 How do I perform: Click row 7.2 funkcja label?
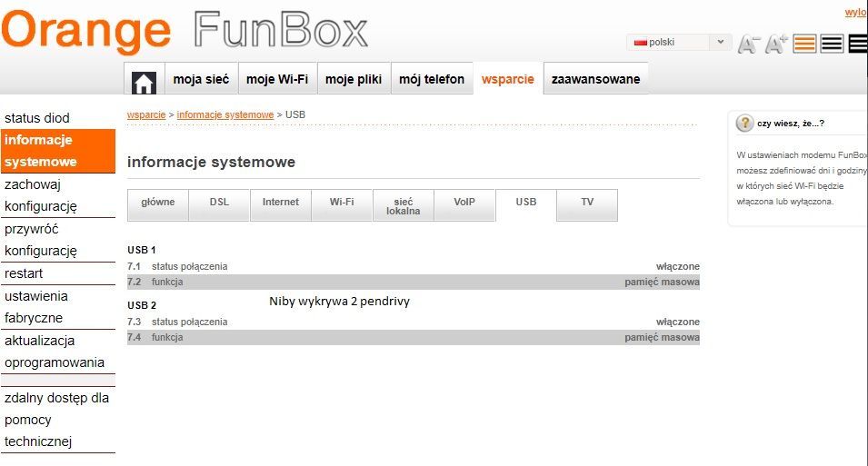click(167, 282)
